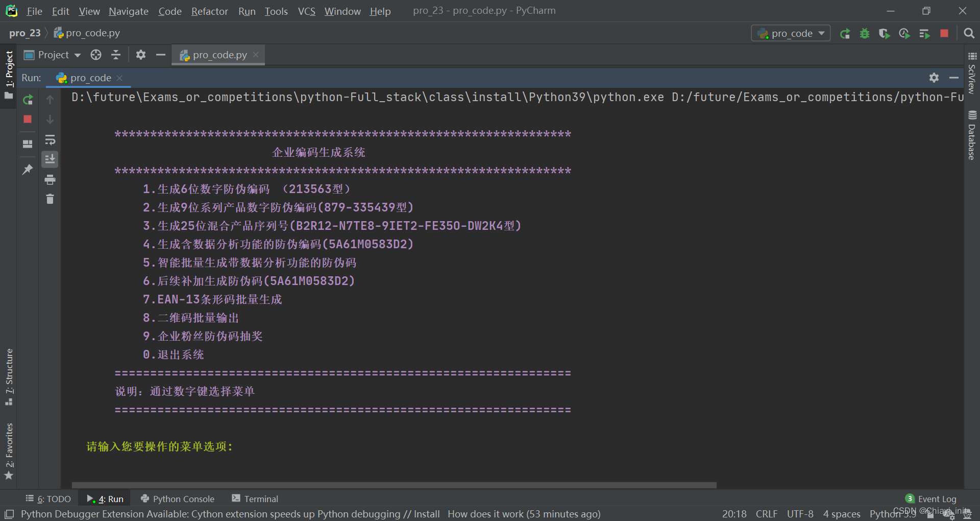The width and height of the screenshot is (980, 521).
Task: Click the Concurrency Diagram run icon
Action: (x=924, y=34)
